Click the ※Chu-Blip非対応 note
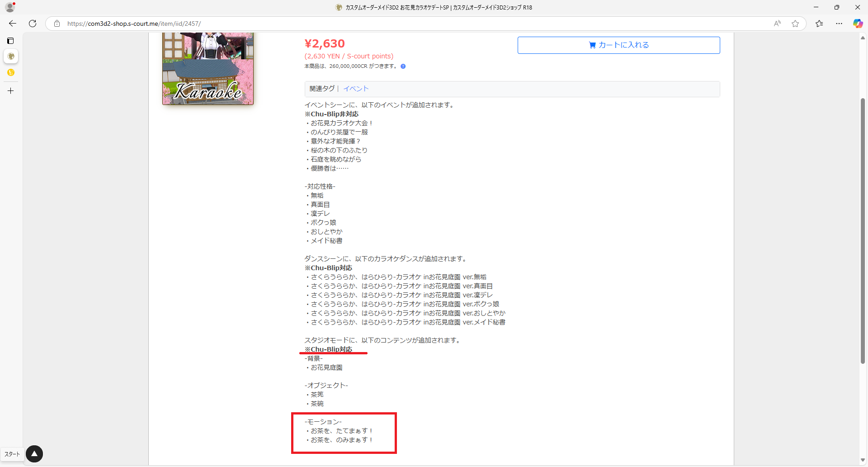Screen dimensions: 868x467 tap(331, 114)
